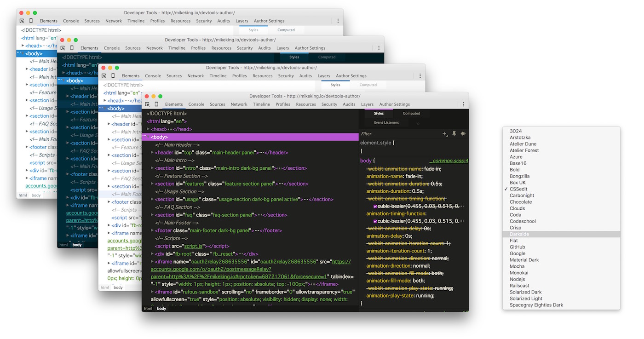This screenshot has width=644, height=339.
Task: Open the three-dot menu of the front dark window
Action: (x=464, y=104)
